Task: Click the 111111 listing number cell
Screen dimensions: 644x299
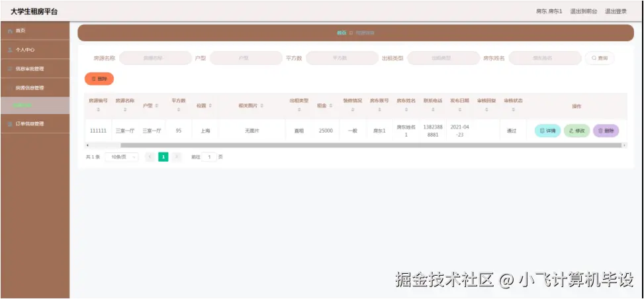Action: click(x=98, y=131)
